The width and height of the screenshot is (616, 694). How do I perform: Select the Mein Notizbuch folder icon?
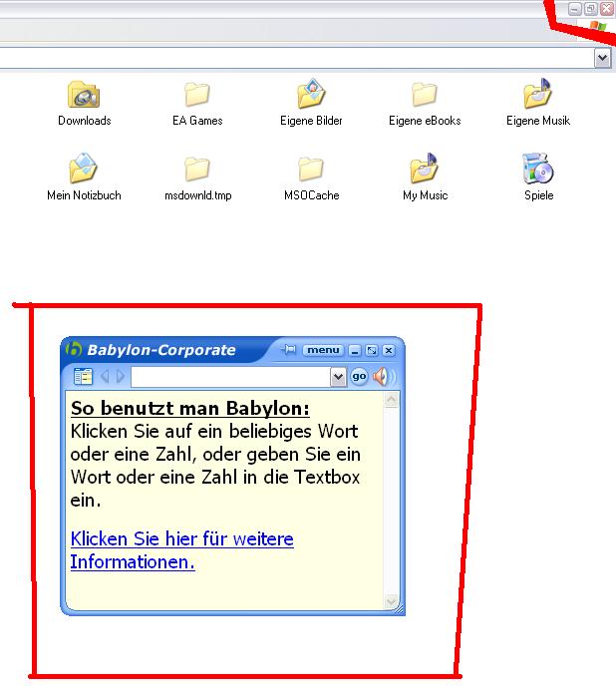point(83,169)
